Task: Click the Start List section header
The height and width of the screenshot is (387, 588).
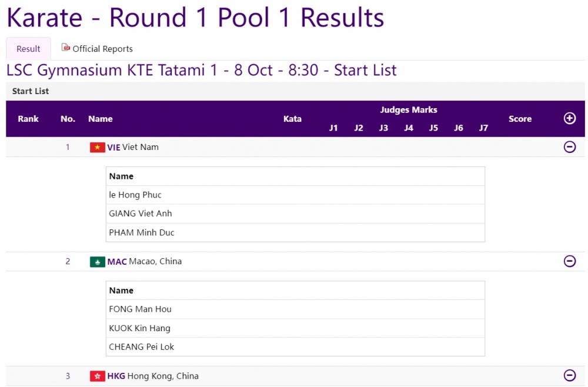Action: tap(31, 91)
